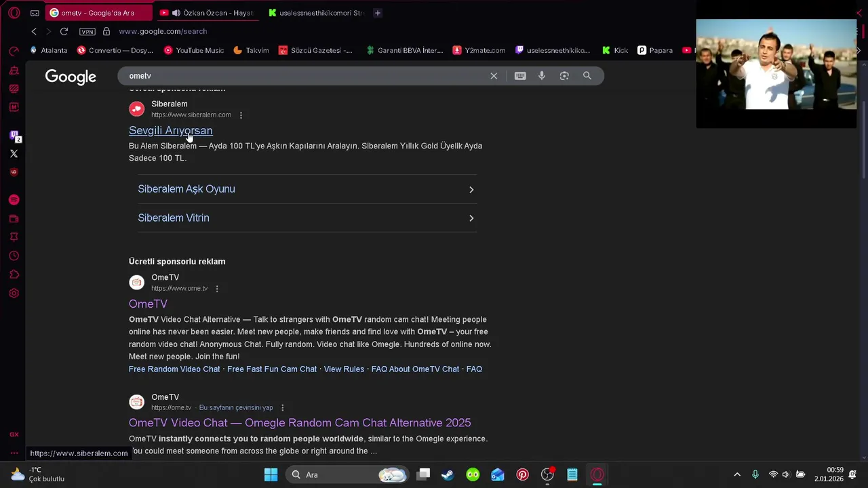Open the Siberalem ad options three-dot menu

(241, 115)
